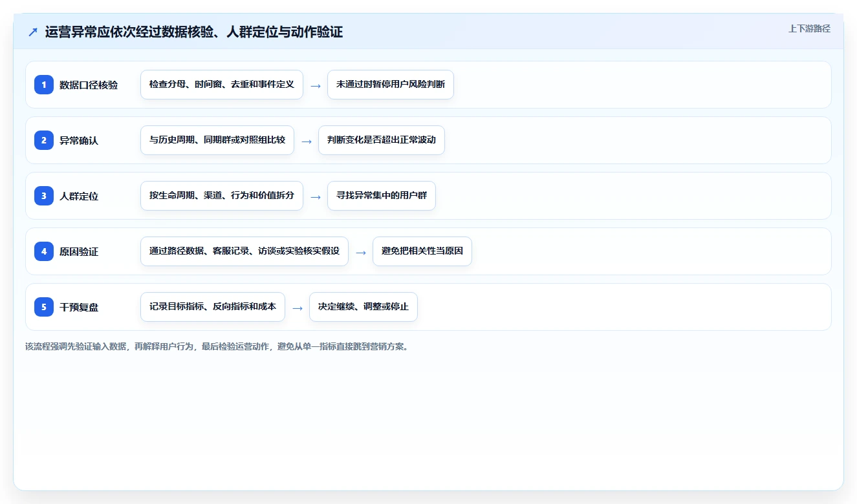Screen dimensions: 857x504
Task: Click the 避免把相关性当原因 box
Action: (422, 251)
